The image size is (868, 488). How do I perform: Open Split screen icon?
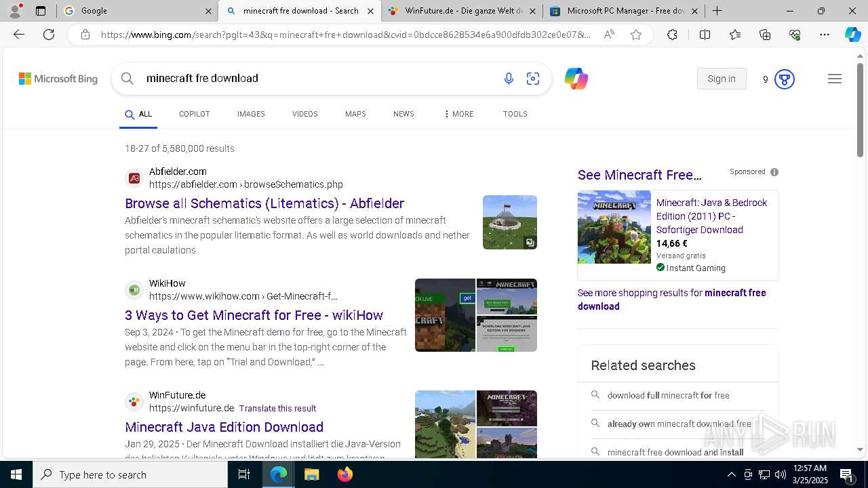point(705,35)
